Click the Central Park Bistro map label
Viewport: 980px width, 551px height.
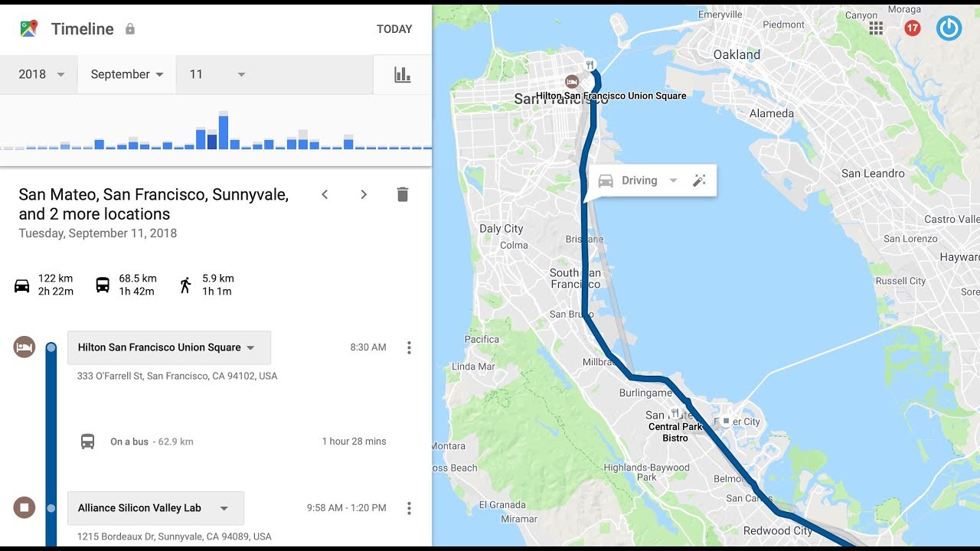[x=675, y=432]
